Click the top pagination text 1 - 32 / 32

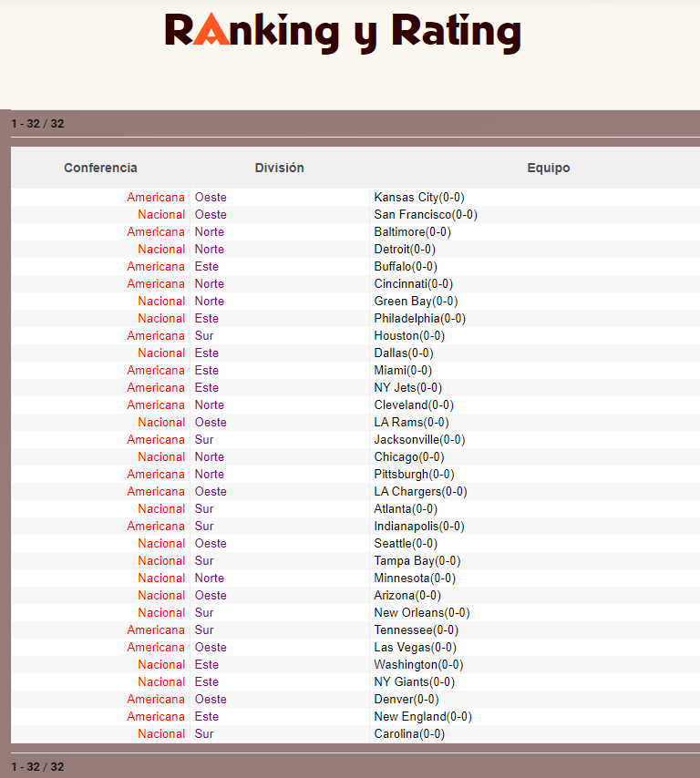pos(37,124)
